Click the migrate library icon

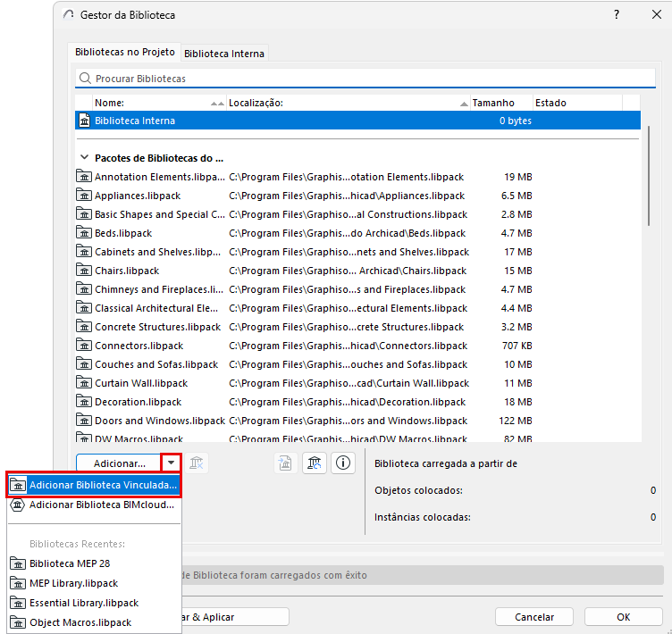pos(285,463)
